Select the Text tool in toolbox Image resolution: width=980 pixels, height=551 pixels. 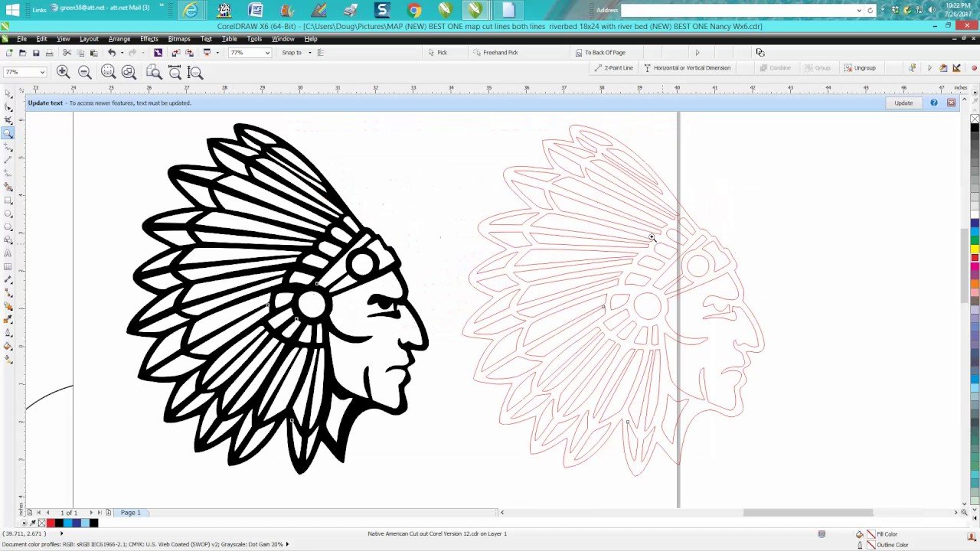(x=8, y=253)
